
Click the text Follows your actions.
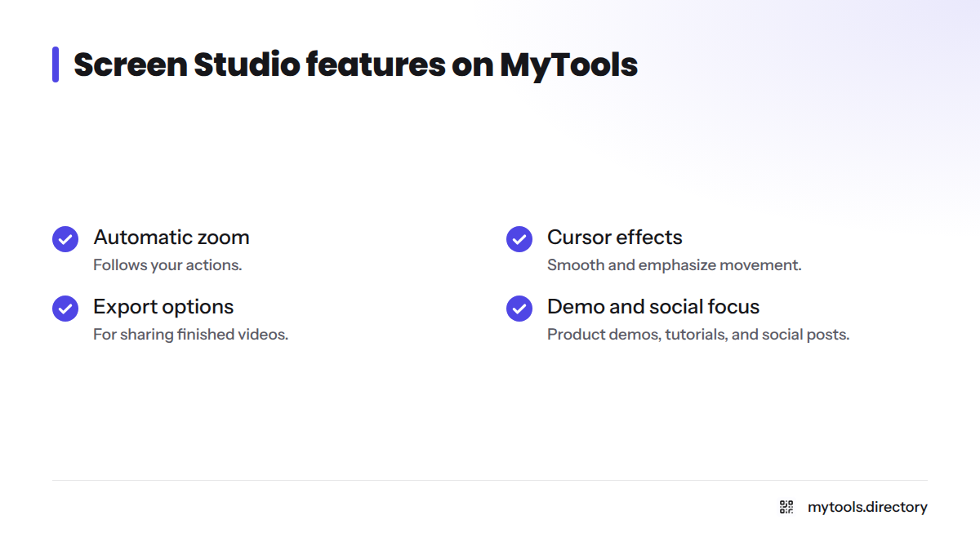point(167,265)
